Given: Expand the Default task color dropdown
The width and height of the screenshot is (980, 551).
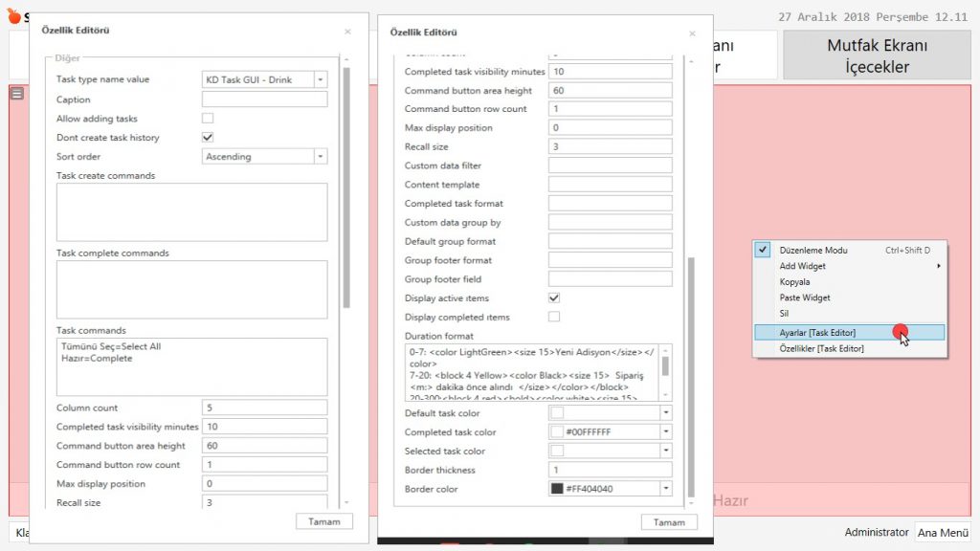Looking at the screenshot, I should pos(665,413).
